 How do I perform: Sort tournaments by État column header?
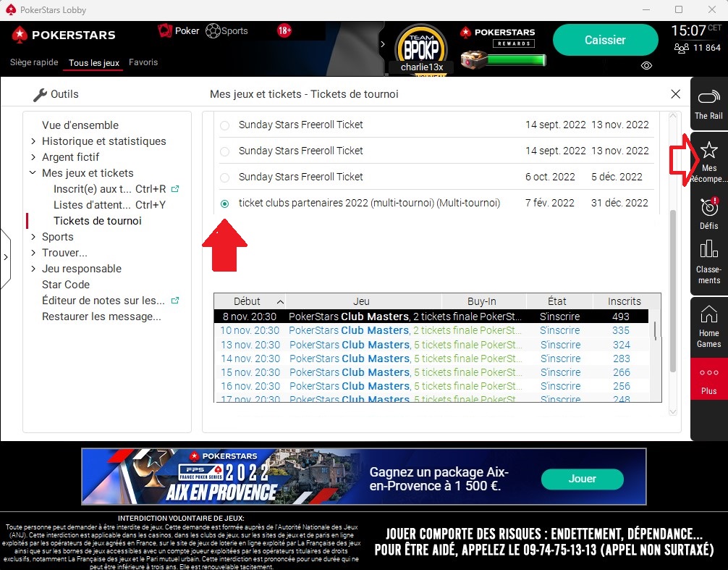coord(559,301)
